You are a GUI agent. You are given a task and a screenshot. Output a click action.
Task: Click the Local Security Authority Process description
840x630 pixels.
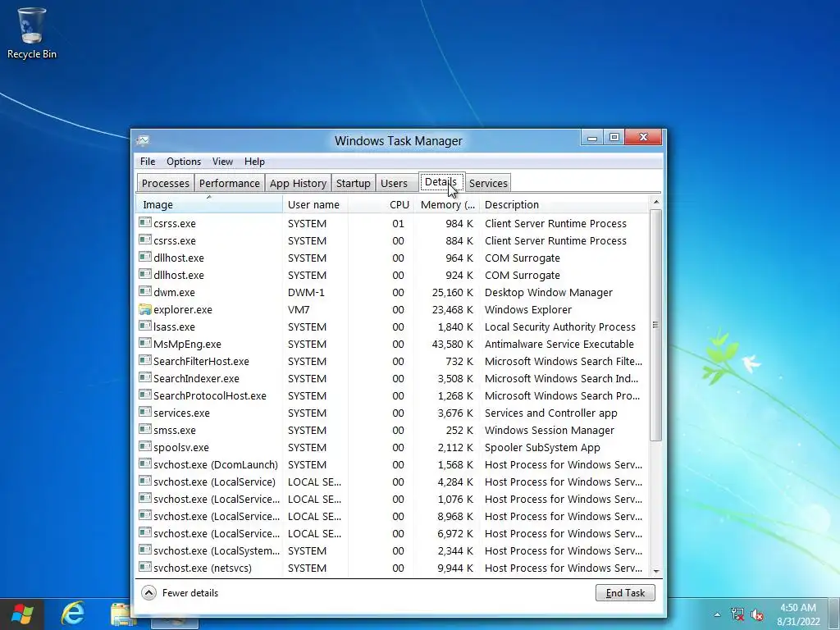pos(559,326)
